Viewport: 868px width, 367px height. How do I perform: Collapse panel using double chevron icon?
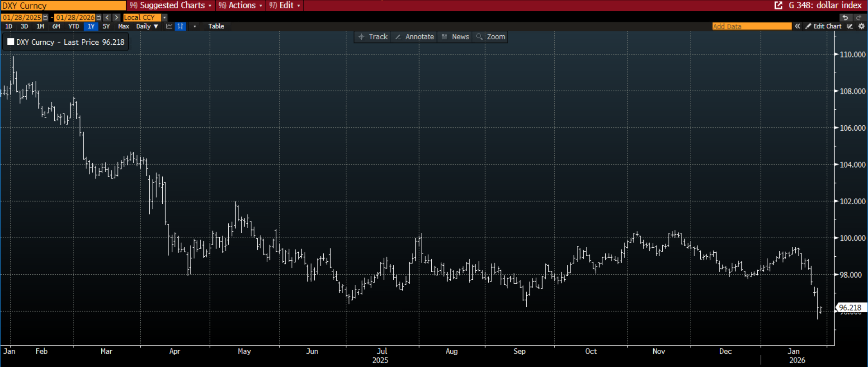(x=797, y=26)
